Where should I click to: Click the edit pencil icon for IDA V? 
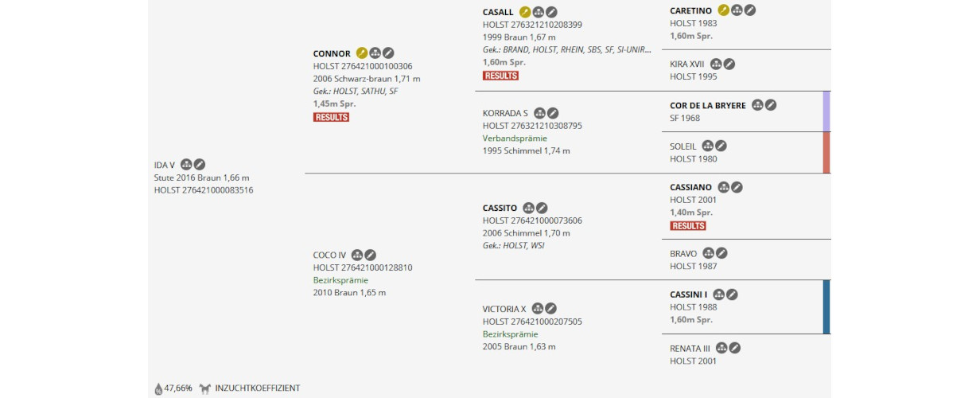tap(200, 165)
